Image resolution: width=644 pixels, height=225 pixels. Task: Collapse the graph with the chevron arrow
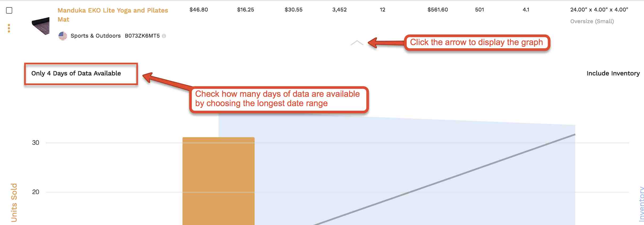357,43
